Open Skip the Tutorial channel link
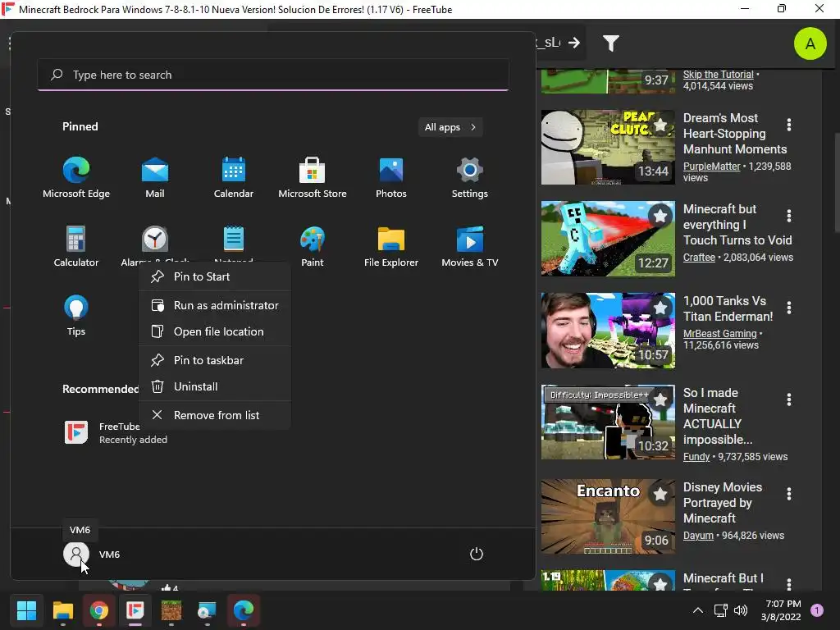 point(718,75)
